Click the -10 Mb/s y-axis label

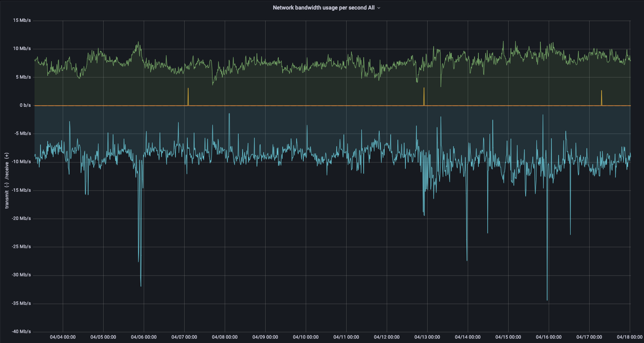point(21,162)
